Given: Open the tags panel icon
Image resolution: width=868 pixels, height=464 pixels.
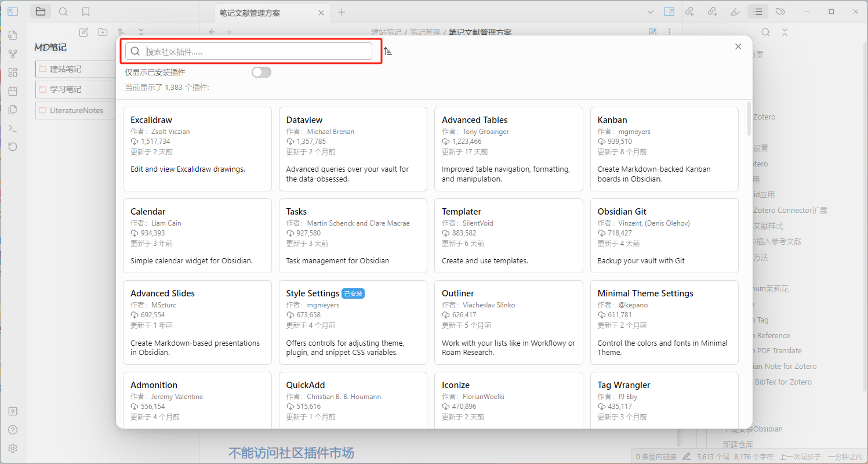Looking at the screenshot, I should (x=780, y=11).
